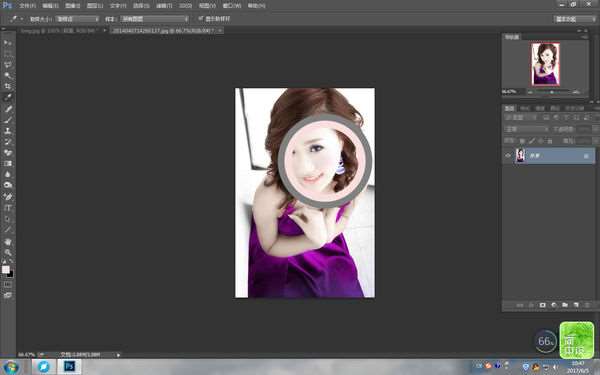Toggle lock position icon
The width and height of the screenshot is (600, 375).
[541, 141]
